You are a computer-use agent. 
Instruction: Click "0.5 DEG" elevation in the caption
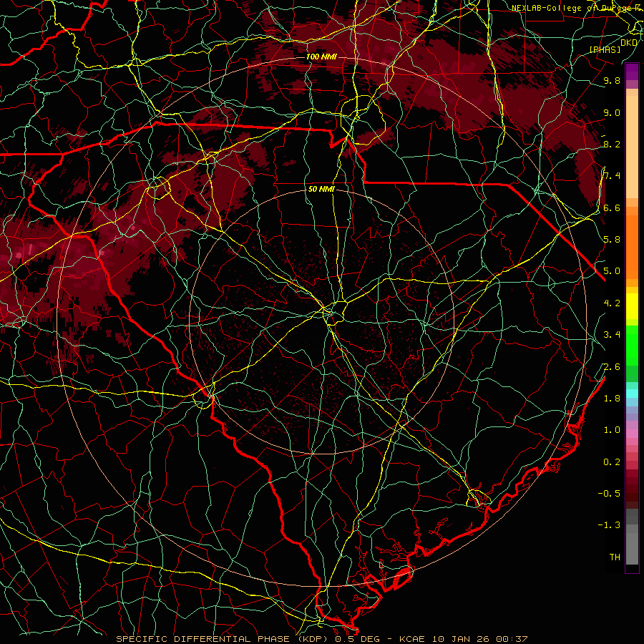point(357,639)
